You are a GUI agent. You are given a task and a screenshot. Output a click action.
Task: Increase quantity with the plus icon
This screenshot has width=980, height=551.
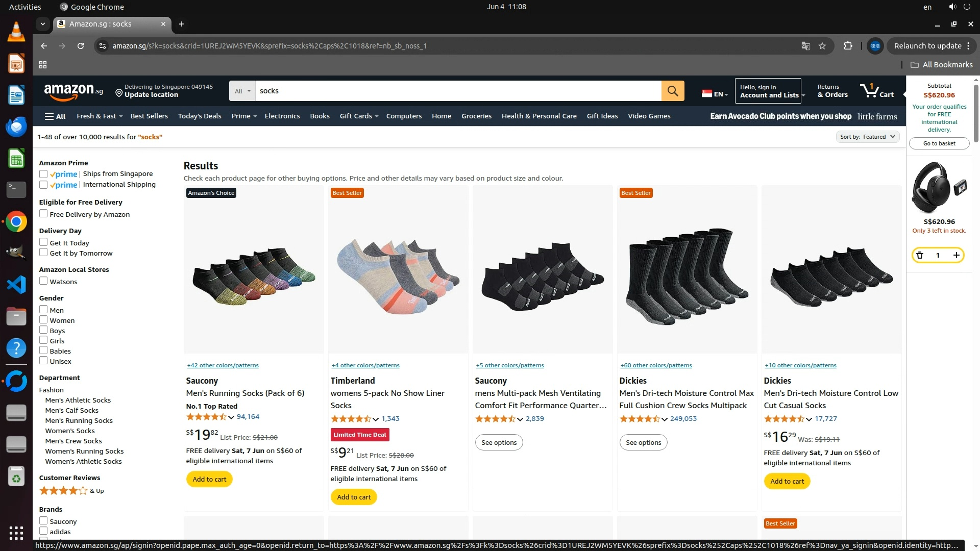(956, 255)
